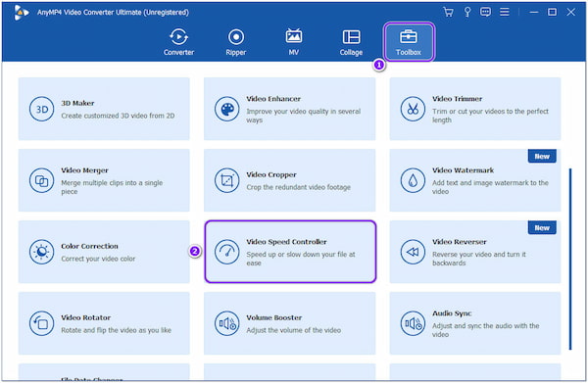Click the shopping cart purchase icon

[x=448, y=12]
